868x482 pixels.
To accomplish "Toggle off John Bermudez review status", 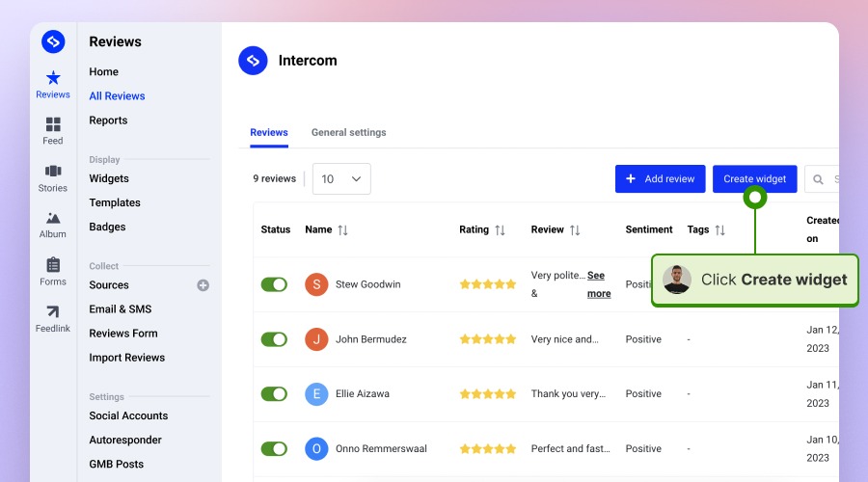I will 274,339.
